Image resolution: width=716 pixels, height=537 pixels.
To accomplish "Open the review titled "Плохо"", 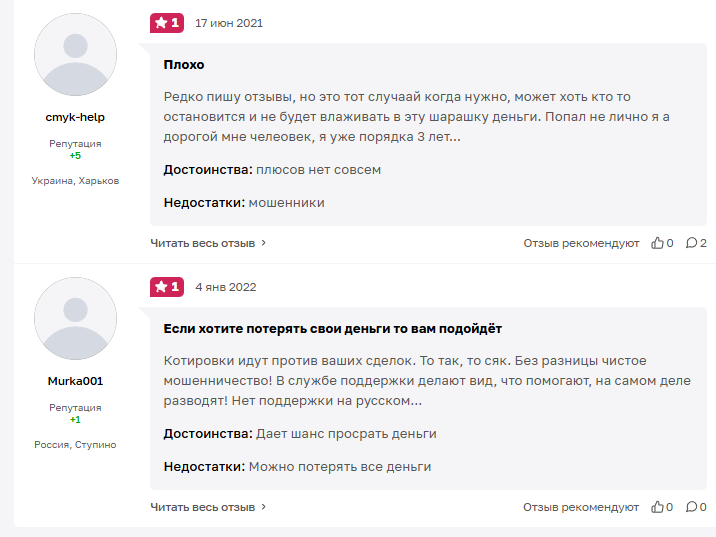I will click(x=184, y=65).
